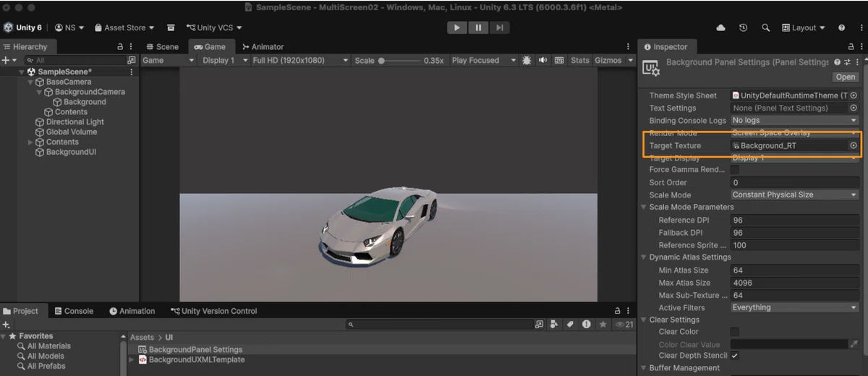
Task: Select Directional Light object
Action: click(x=75, y=122)
